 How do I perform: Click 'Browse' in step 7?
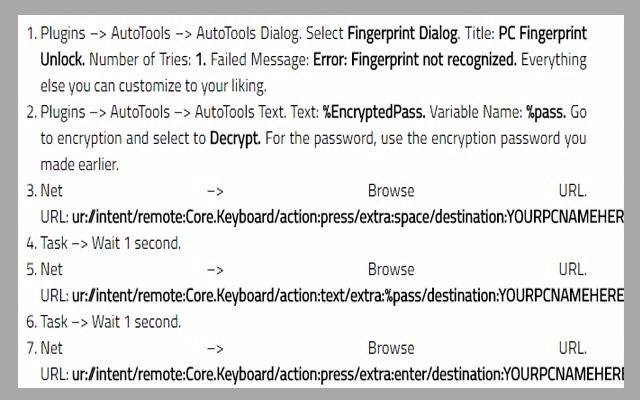[391, 348]
